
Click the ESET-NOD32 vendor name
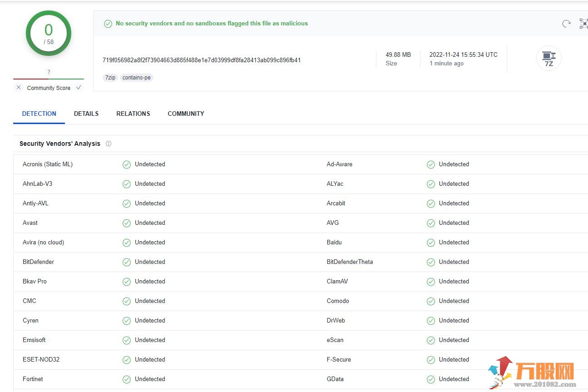[x=41, y=359]
